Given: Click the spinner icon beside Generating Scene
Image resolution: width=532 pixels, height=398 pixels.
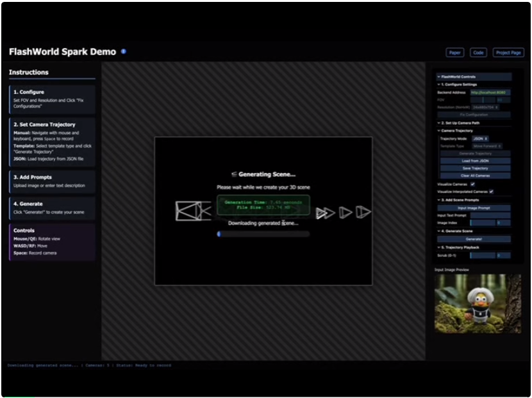Looking at the screenshot, I should 234,174.
